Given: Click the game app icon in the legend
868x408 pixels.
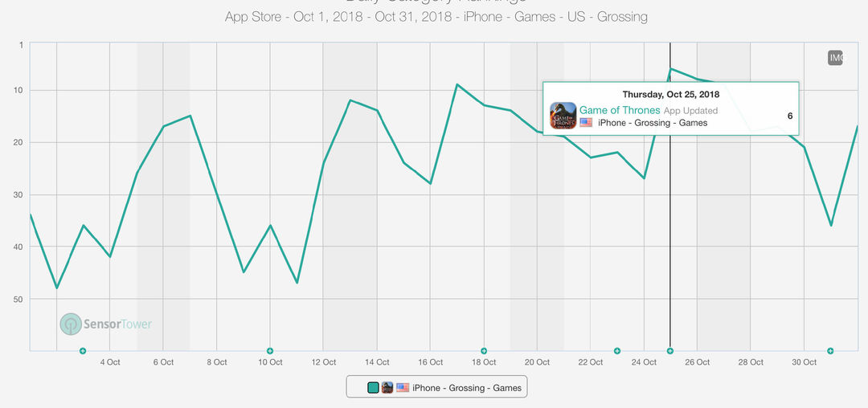Looking at the screenshot, I should [387, 388].
